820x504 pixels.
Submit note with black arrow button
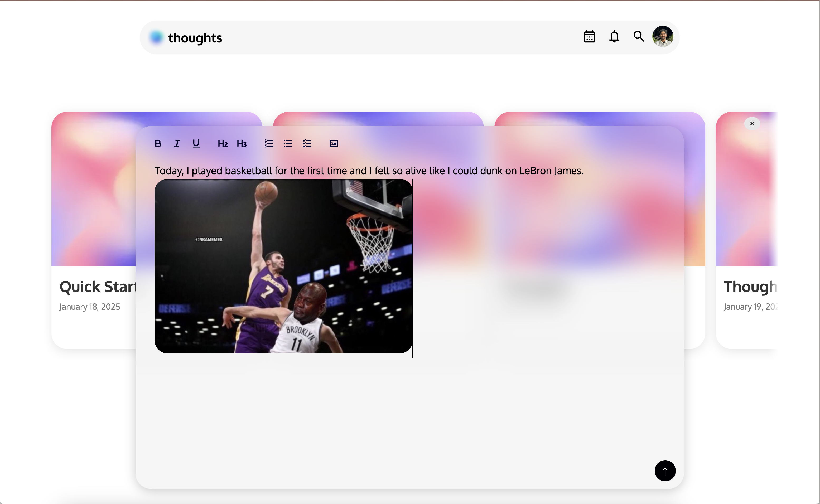pyautogui.click(x=665, y=471)
